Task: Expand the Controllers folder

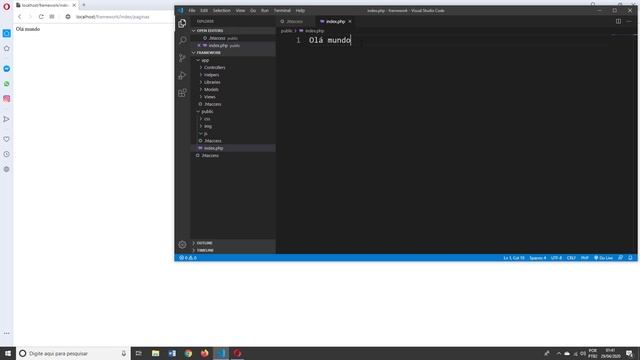Action: pos(233,67)
